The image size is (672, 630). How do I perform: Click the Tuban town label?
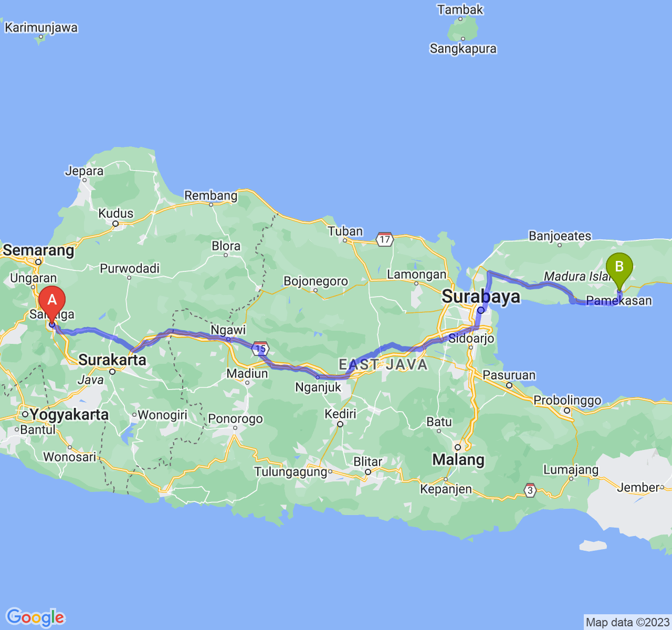[345, 231]
